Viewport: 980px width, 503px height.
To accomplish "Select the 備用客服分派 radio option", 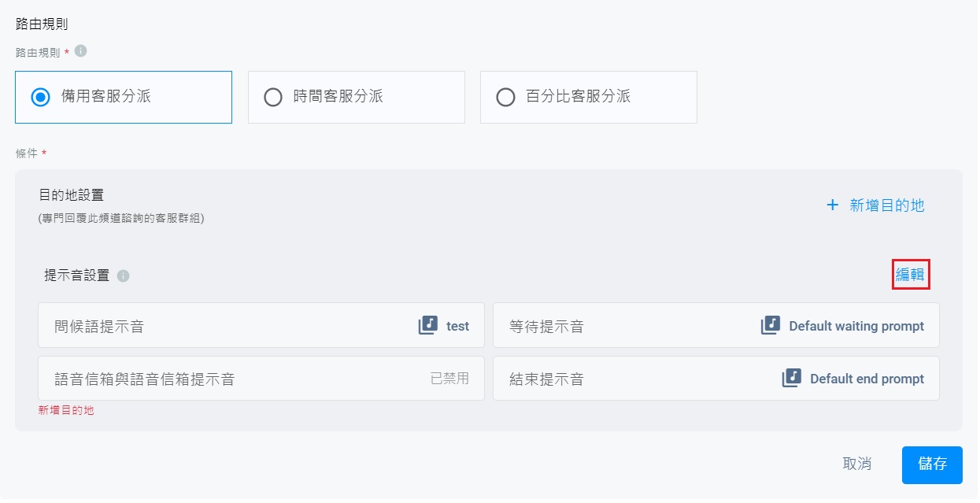I will click(x=40, y=98).
